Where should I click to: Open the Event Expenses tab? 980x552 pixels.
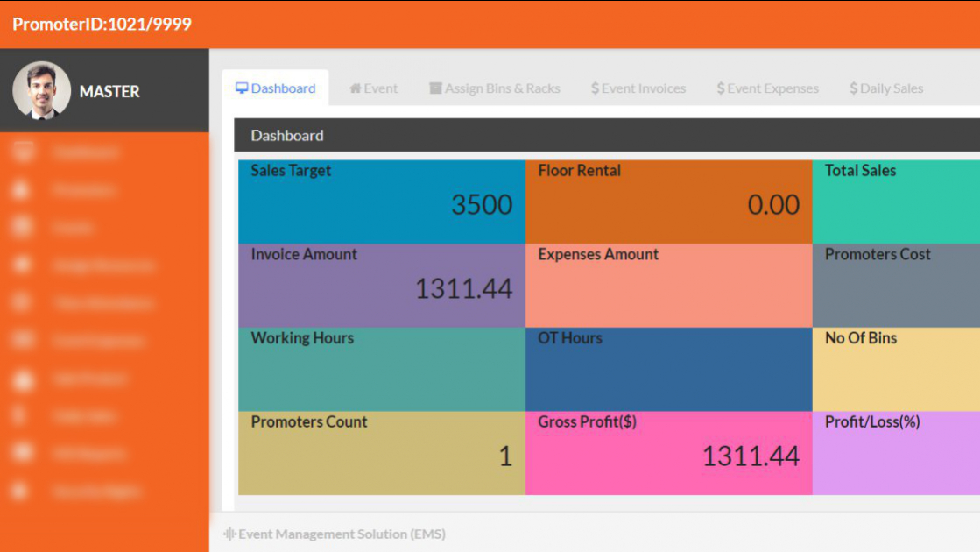767,88
